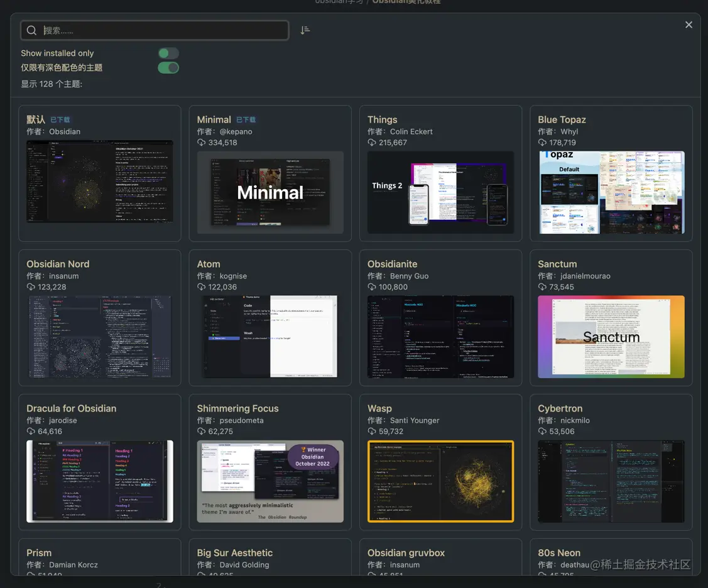Viewport: 708px width, 588px height.
Task: Toggle 仅限有深色配色的主题 switch
Action: point(168,68)
